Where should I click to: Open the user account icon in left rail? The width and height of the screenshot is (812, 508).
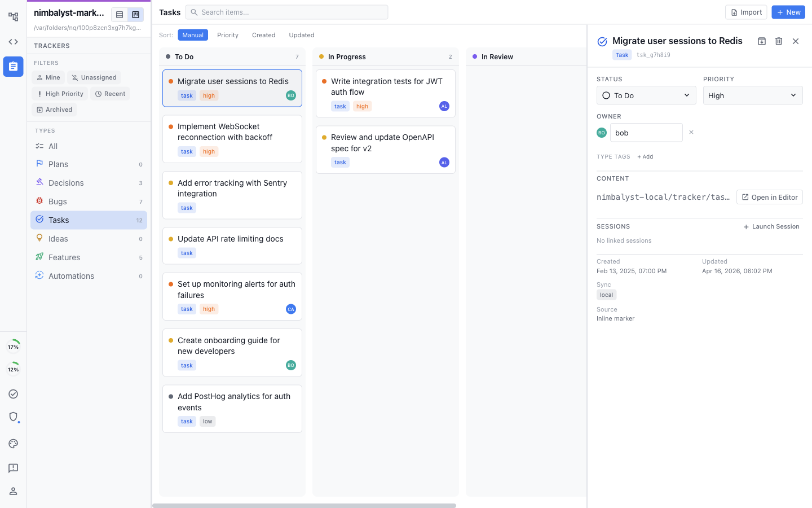pos(13,491)
